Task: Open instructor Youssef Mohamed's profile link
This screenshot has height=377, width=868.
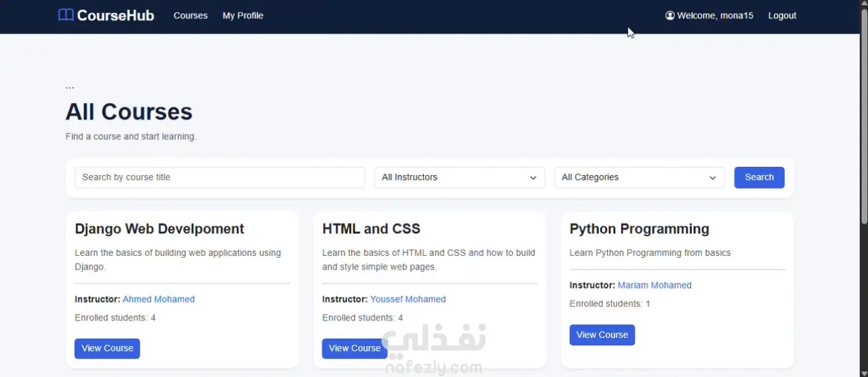Action: [408, 299]
